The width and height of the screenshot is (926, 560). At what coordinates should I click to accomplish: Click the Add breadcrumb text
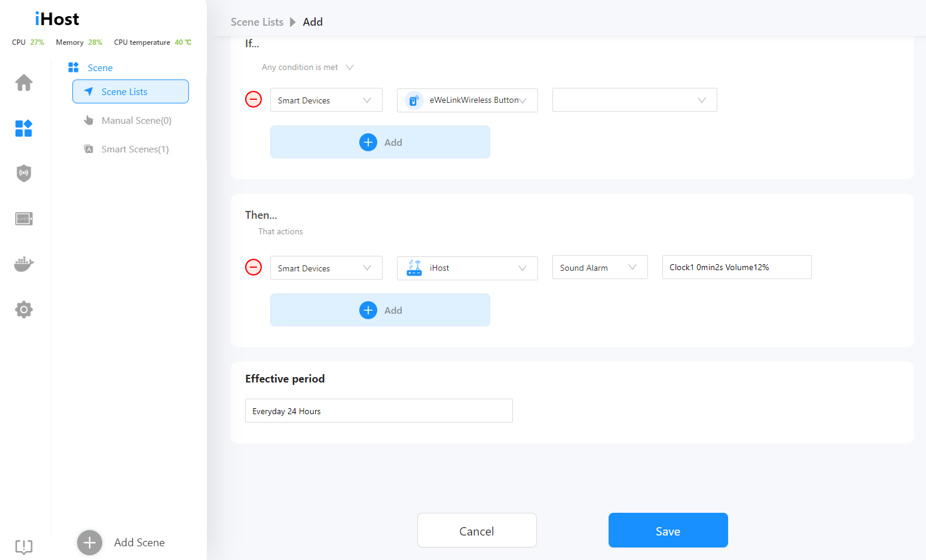[313, 22]
